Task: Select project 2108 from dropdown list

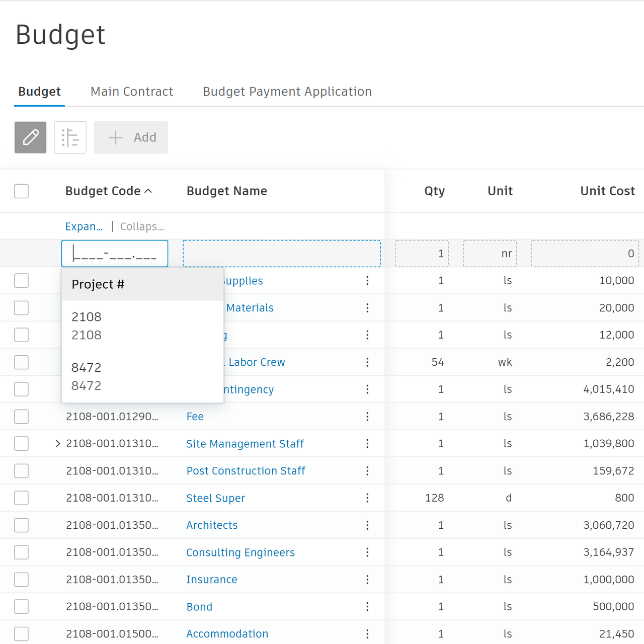Action: 142,326
